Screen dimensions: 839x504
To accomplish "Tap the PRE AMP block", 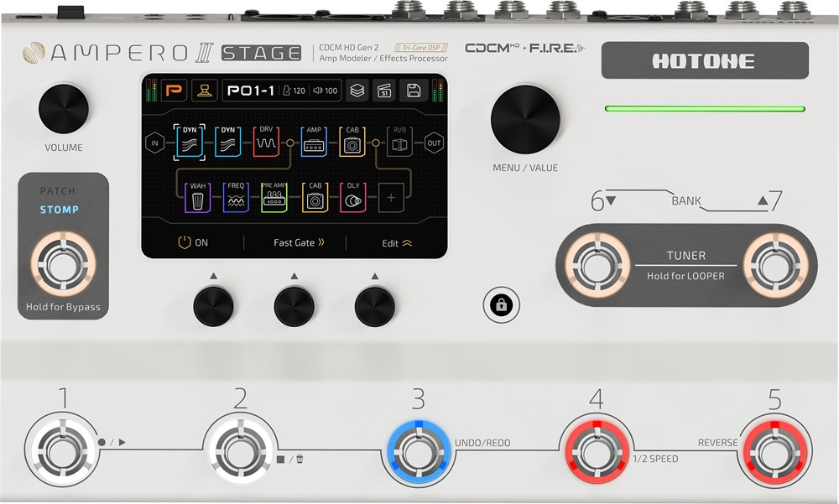I will (274, 200).
